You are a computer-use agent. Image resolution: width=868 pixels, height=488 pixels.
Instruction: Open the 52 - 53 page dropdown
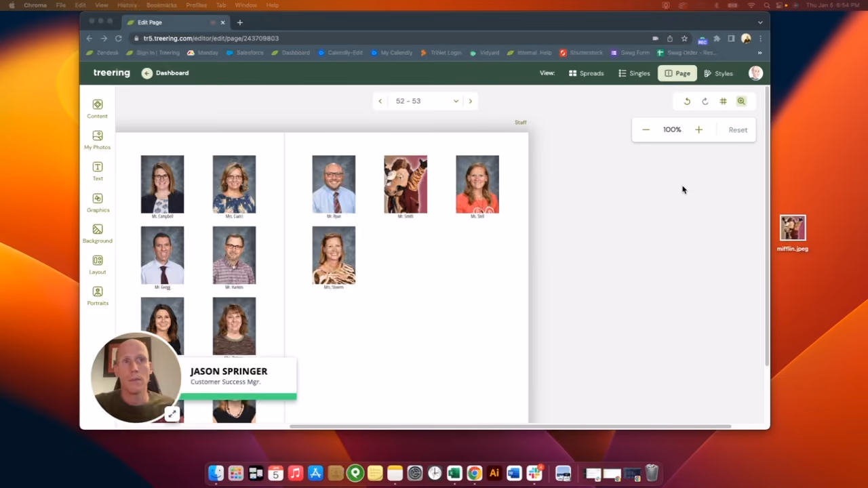[x=427, y=101]
